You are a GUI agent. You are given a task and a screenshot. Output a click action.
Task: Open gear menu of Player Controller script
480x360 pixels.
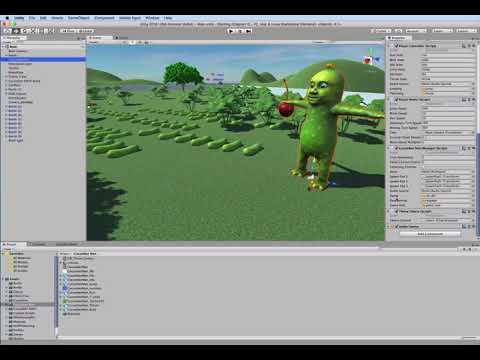pyautogui.click(x=474, y=46)
